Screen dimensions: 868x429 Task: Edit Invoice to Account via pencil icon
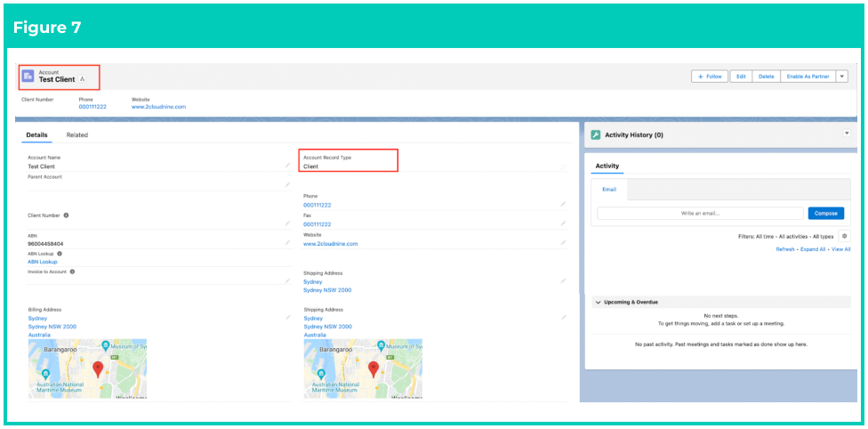point(287,281)
